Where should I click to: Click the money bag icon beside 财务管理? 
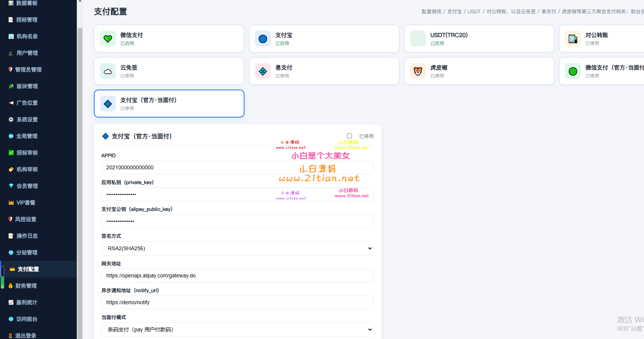coord(11,286)
